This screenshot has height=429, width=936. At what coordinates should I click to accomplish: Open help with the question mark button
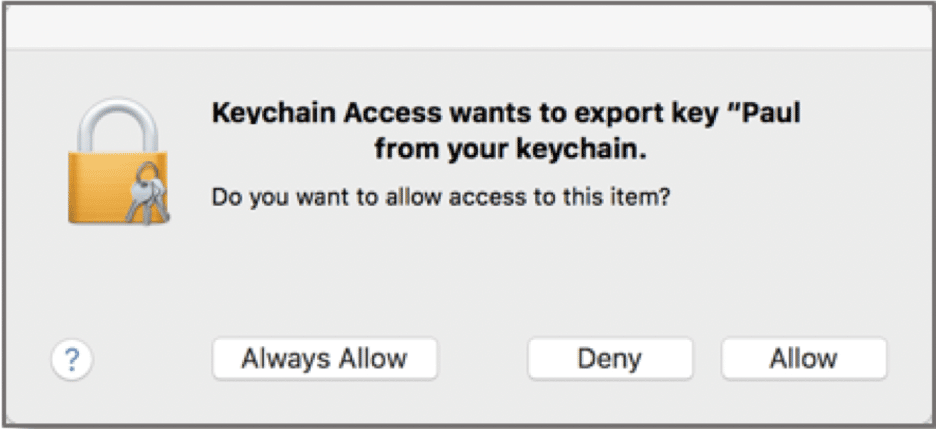pyautogui.click(x=71, y=358)
